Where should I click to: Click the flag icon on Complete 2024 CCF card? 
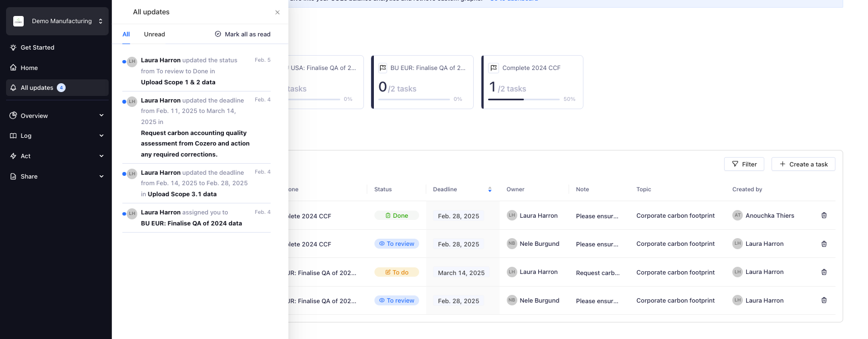pyautogui.click(x=494, y=68)
